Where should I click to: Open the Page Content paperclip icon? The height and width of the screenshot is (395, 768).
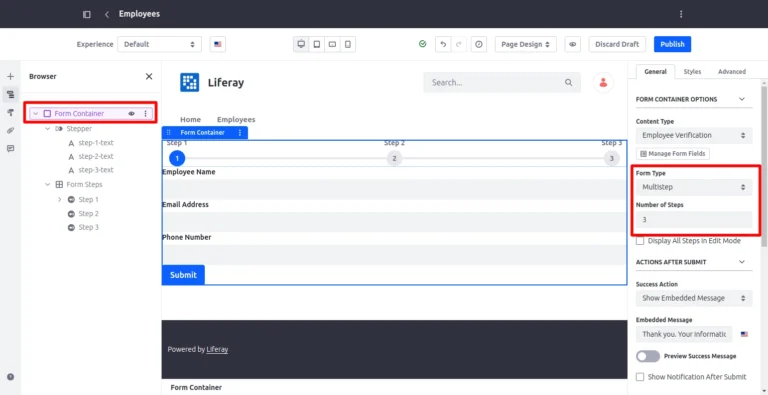10,130
